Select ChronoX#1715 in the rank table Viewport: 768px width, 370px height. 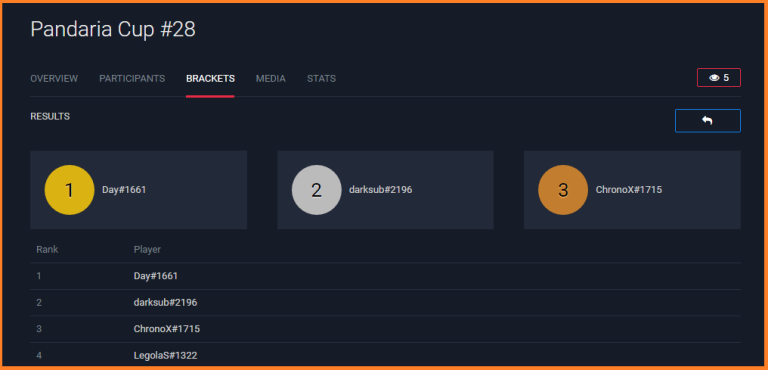[167, 329]
